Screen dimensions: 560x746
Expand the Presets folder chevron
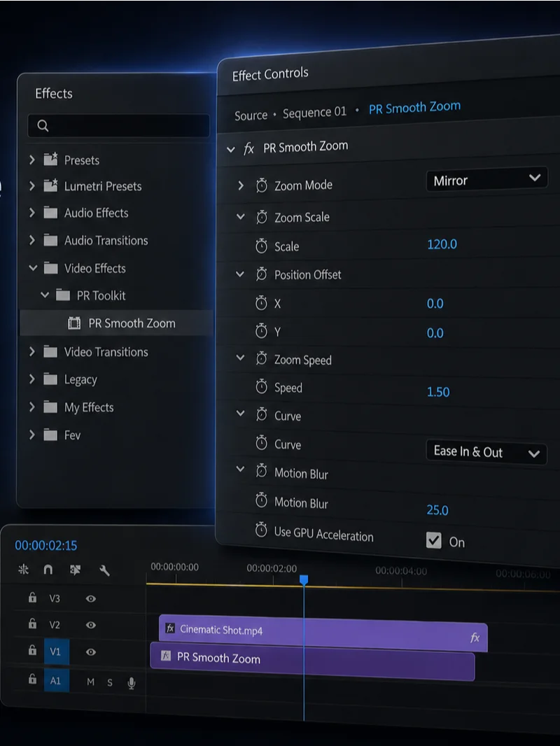click(32, 160)
